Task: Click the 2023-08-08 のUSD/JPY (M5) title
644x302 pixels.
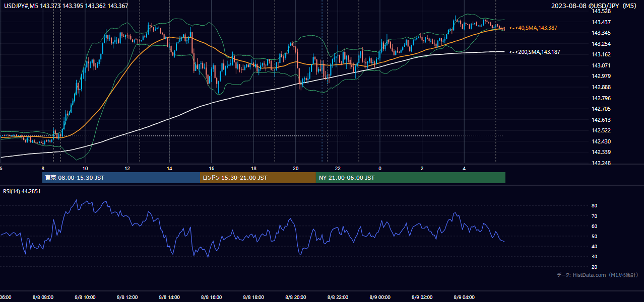Action: coord(595,6)
